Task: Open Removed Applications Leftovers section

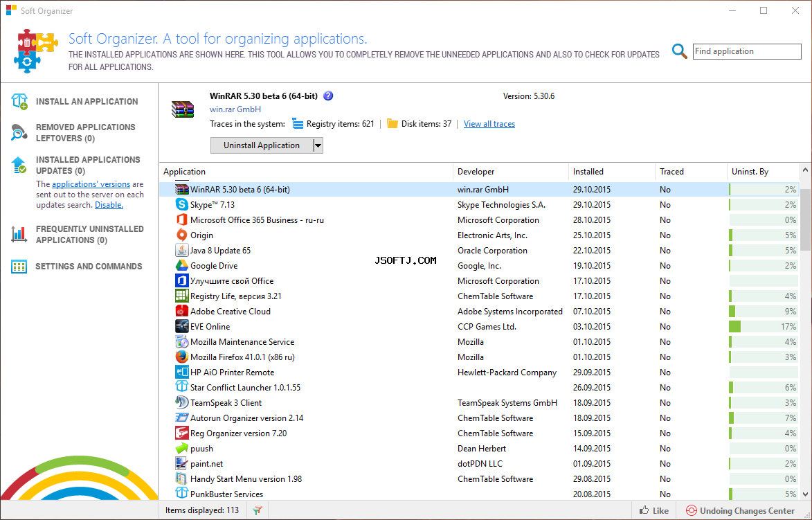Action: point(85,132)
